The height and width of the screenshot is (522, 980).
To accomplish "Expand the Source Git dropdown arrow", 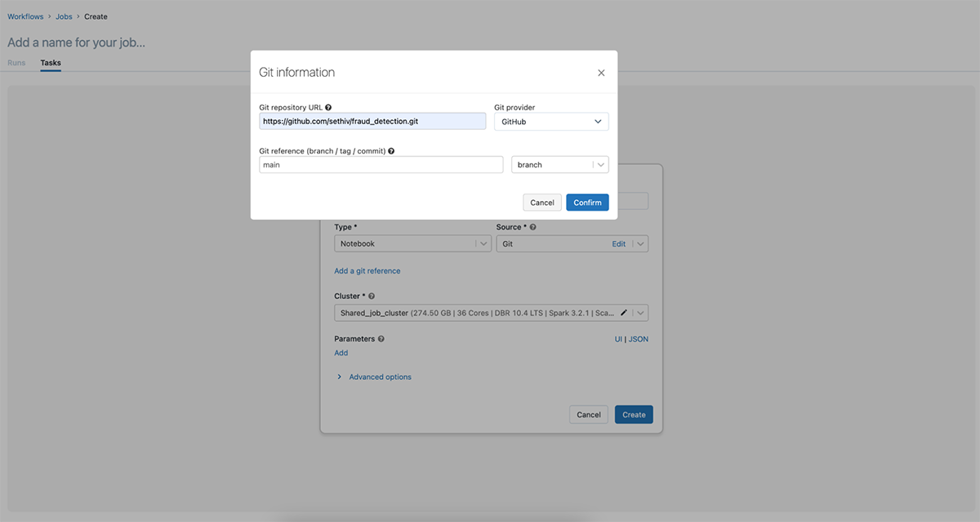I will [640, 243].
